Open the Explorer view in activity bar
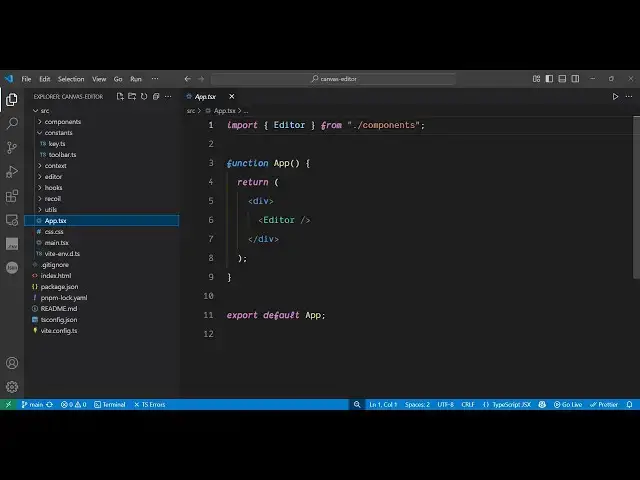640x480 pixels. point(12,99)
